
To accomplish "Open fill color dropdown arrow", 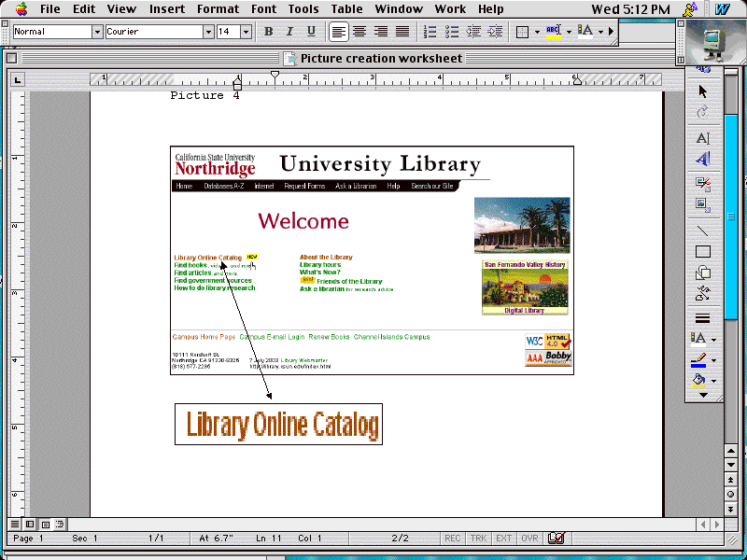I will tap(713, 381).
